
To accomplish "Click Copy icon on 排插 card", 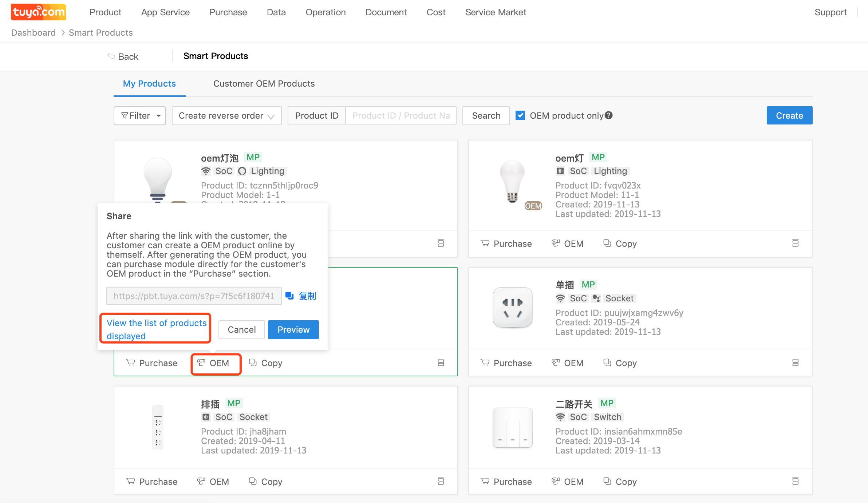I will 253,481.
